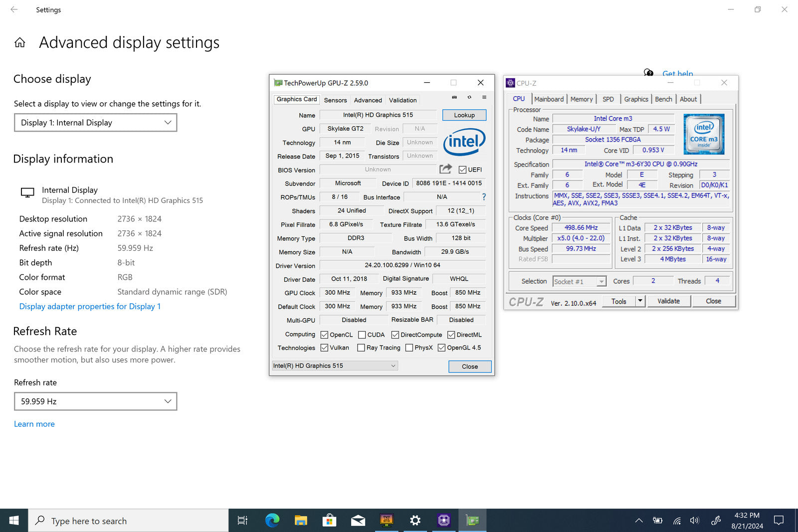
Task: Click the Lookup button in GPU-Z
Action: (464, 115)
